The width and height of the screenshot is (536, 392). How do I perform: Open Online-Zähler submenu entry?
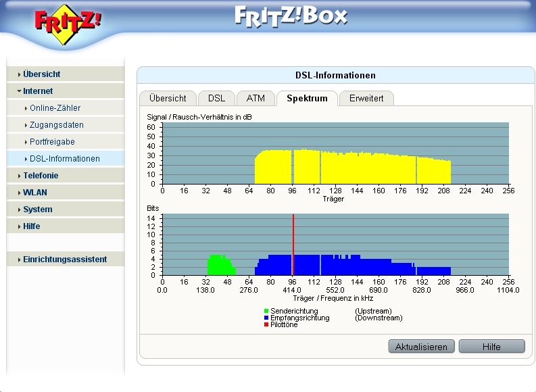[66, 108]
